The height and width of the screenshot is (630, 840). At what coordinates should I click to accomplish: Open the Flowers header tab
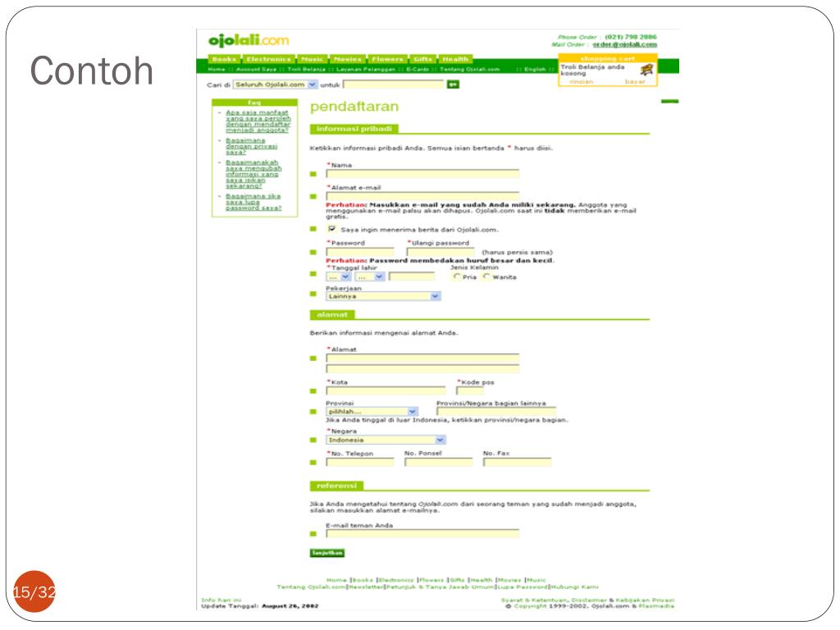pos(387,59)
